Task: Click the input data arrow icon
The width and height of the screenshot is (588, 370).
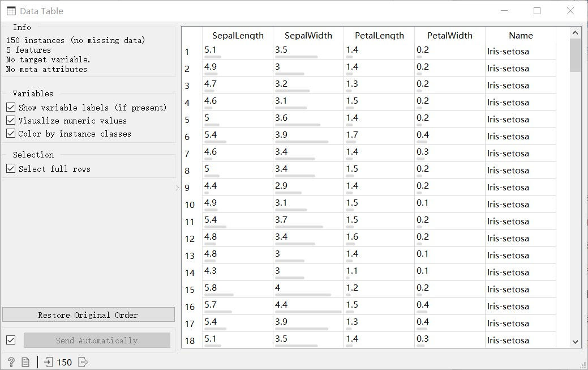Action: coord(49,362)
